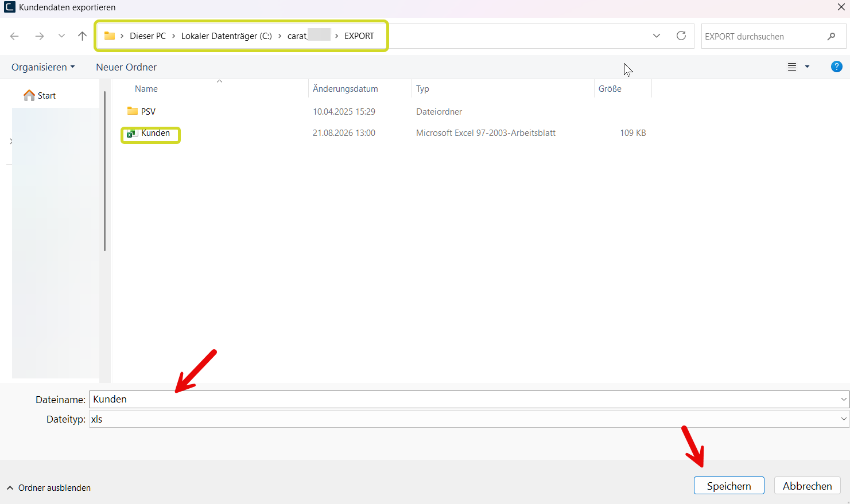Open help with the question mark icon
This screenshot has height=504, width=850.
[837, 67]
